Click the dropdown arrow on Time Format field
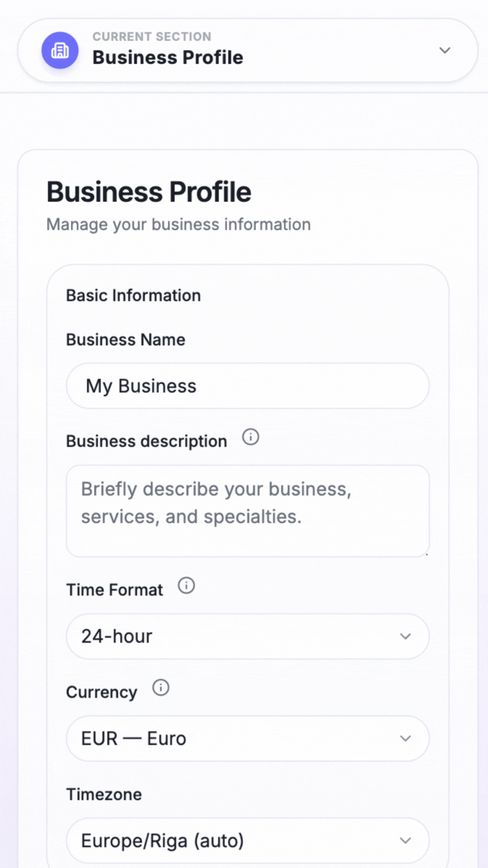The height and width of the screenshot is (868, 488). pos(406,636)
